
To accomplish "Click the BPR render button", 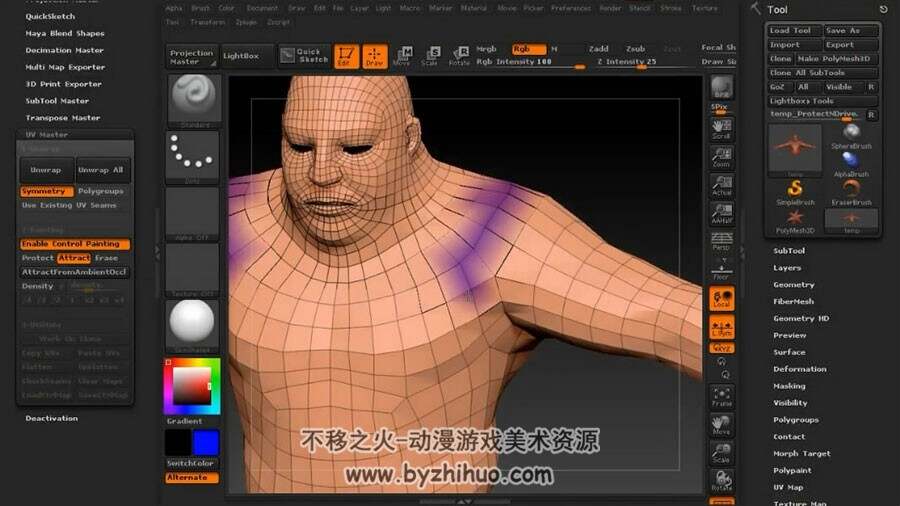I will 721,88.
